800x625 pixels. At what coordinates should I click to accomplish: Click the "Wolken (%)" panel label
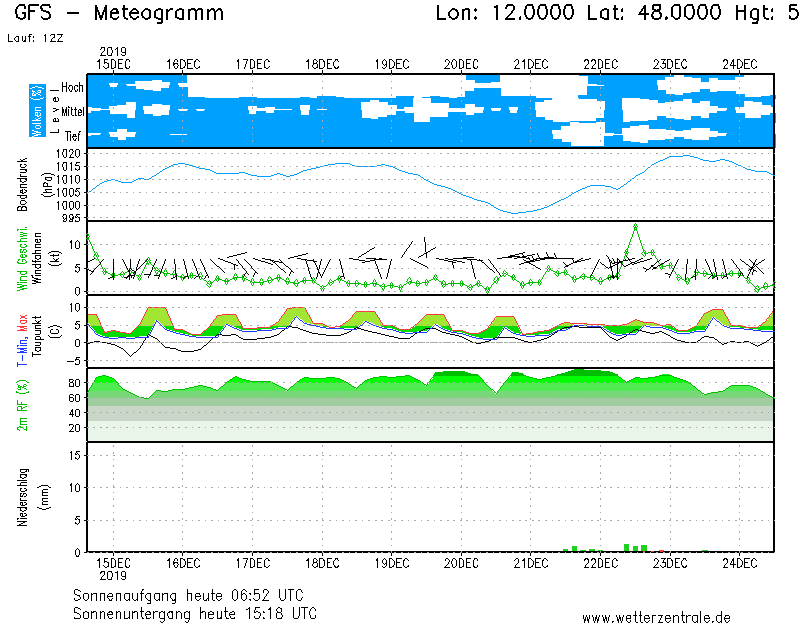(37, 111)
